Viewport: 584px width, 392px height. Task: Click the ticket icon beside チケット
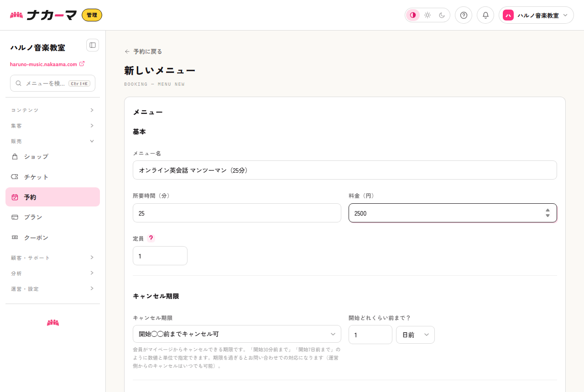15,177
